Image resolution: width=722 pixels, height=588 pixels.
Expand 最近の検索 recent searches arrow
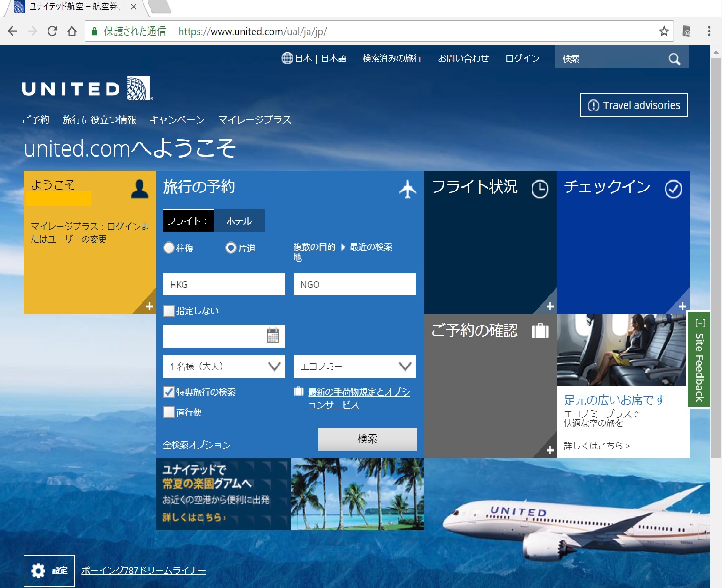click(x=343, y=247)
